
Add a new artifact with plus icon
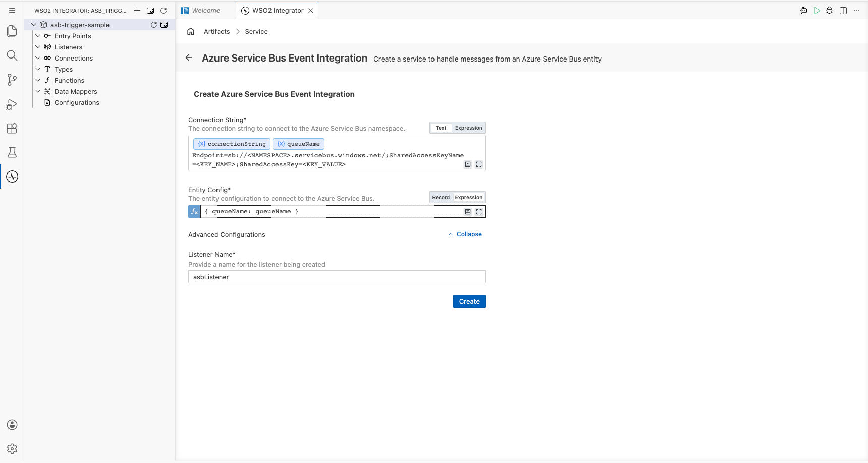pos(137,10)
